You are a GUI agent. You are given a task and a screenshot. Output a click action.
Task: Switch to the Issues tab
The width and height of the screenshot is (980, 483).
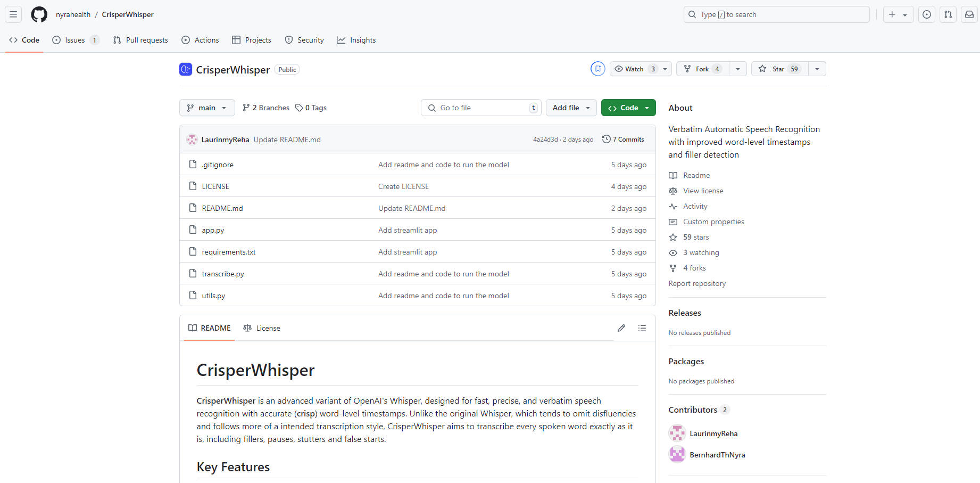point(74,39)
